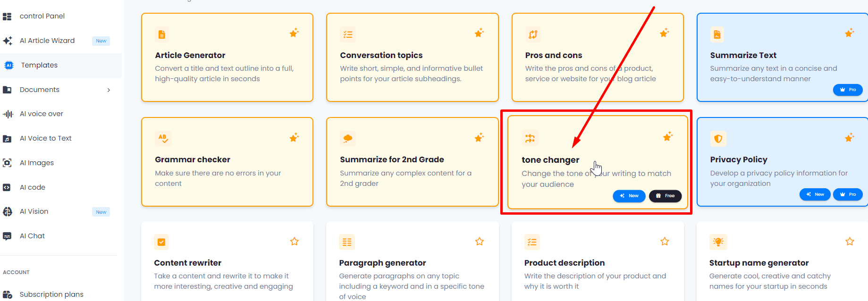
Task: Open the Paragraph generator template card
Action: (412, 263)
